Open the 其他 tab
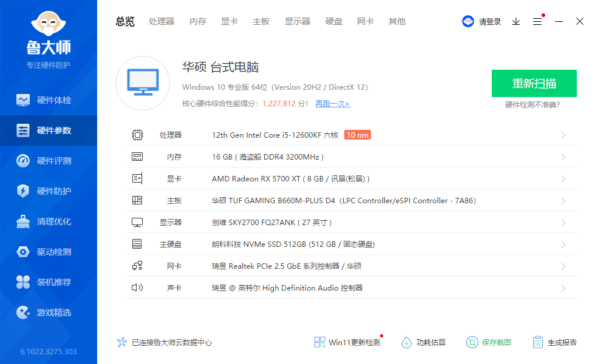This screenshot has width=595, height=364. 397,22
